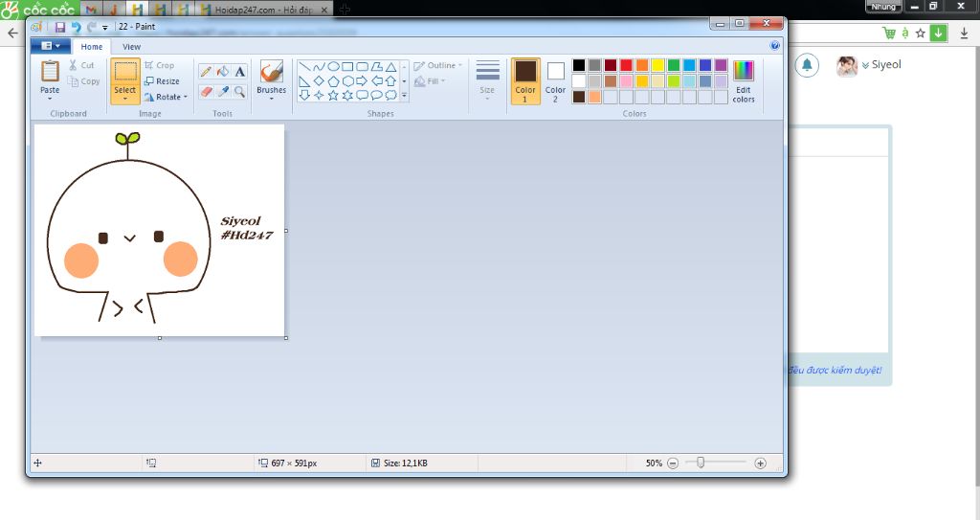The height and width of the screenshot is (520, 980).
Task: Switch to the Gmail browser tab
Action: pos(91,10)
